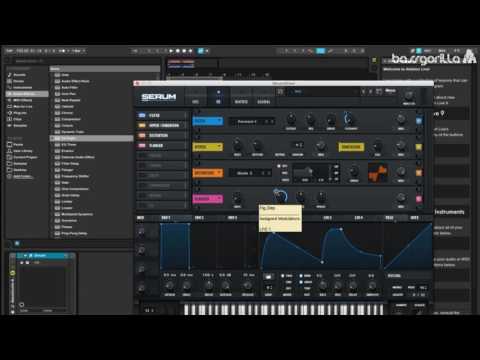480x360 pixels.
Task: Click a key on Serum's piano keyboard
Action: pos(283,309)
